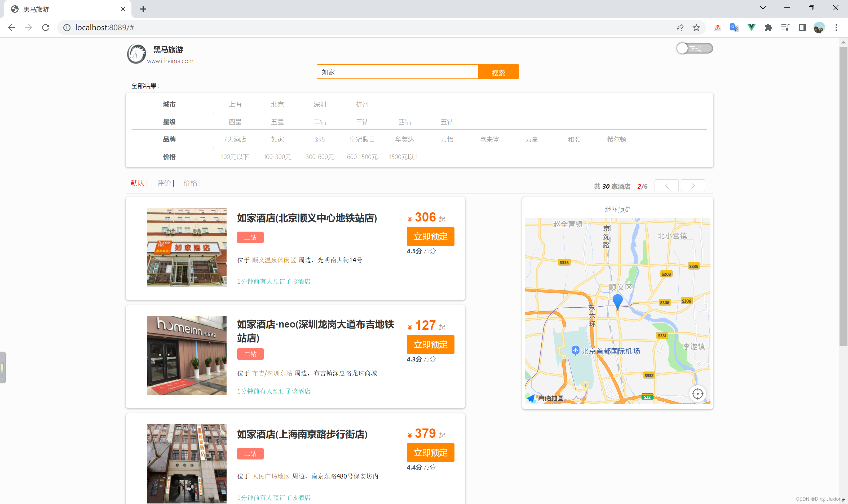Select price filter 100元以下

tap(235, 157)
